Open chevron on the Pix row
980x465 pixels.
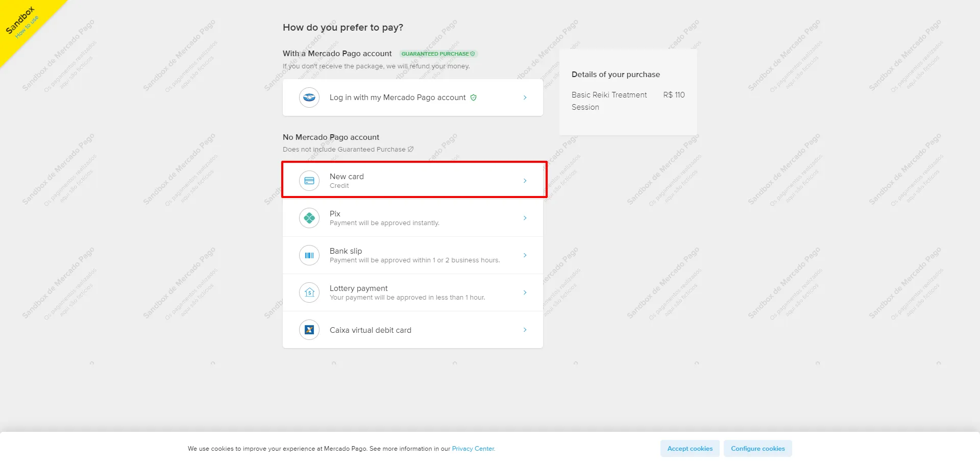click(x=525, y=218)
